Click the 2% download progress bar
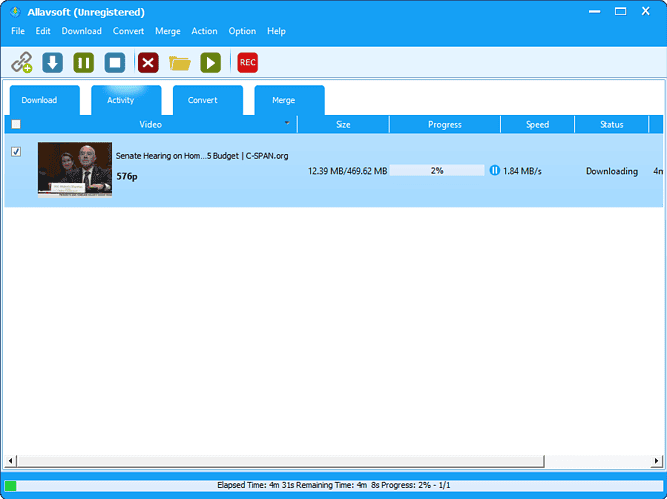The height and width of the screenshot is (499, 667). pyautogui.click(x=437, y=171)
